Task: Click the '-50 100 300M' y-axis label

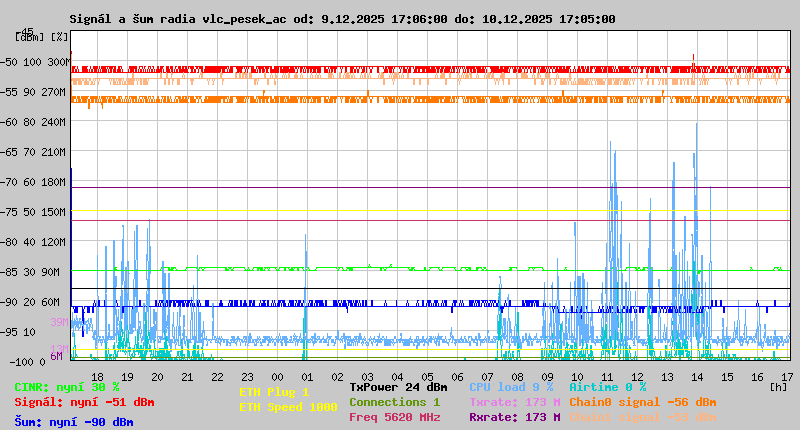Action: pos(35,62)
